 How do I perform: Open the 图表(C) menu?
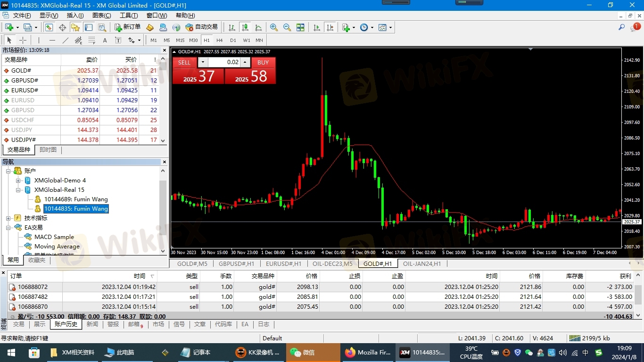101,16
